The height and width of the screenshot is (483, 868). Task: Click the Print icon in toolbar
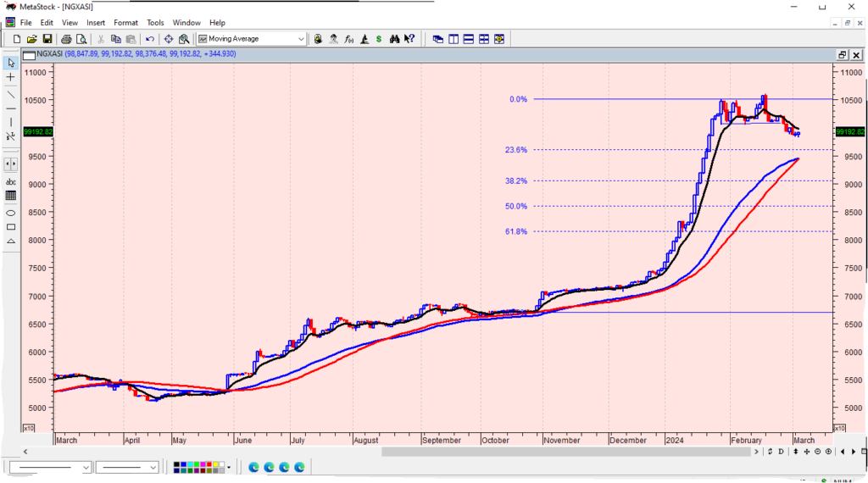coord(65,39)
